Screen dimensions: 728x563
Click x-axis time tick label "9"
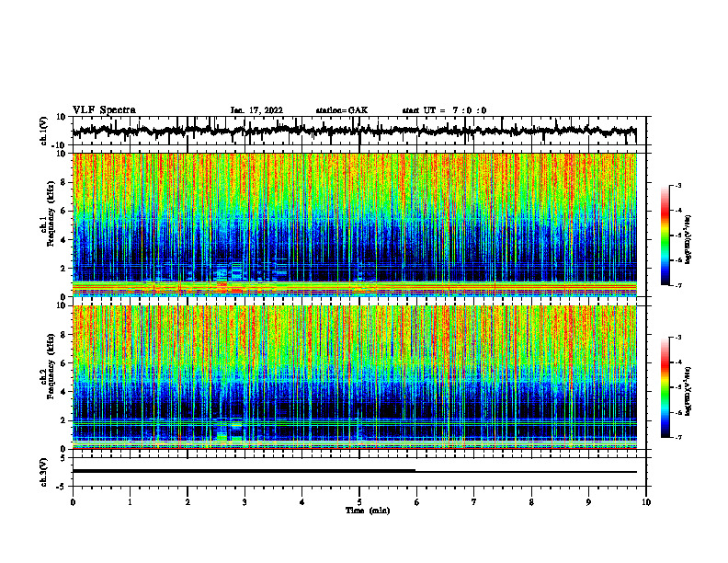pos(588,502)
